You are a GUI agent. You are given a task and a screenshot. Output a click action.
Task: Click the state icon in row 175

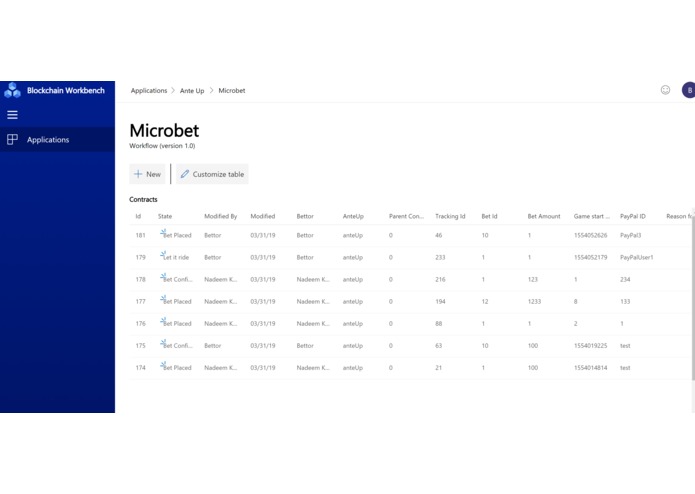click(163, 342)
